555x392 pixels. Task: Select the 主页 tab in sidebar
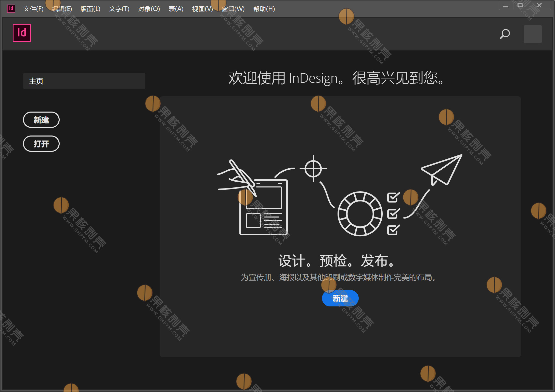(84, 81)
